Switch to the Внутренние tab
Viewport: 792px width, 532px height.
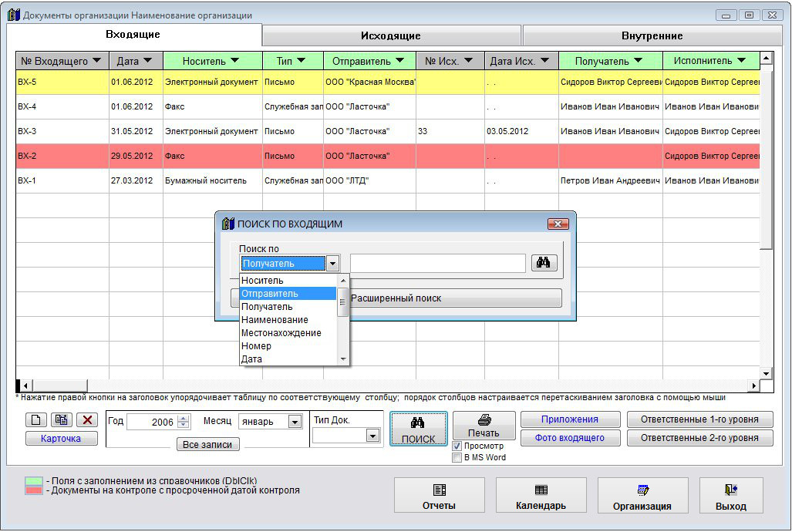click(x=652, y=36)
